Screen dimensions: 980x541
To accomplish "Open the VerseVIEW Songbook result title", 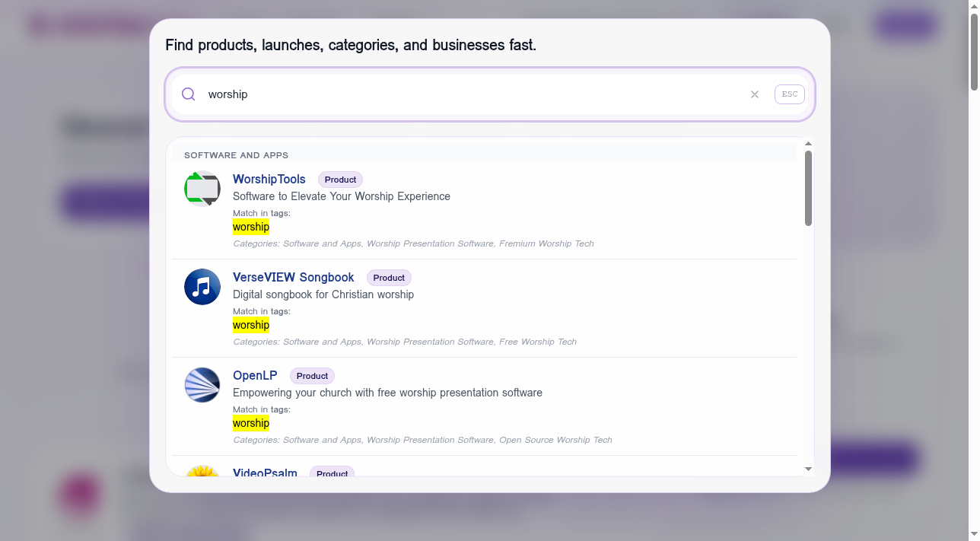I will coord(294,278).
